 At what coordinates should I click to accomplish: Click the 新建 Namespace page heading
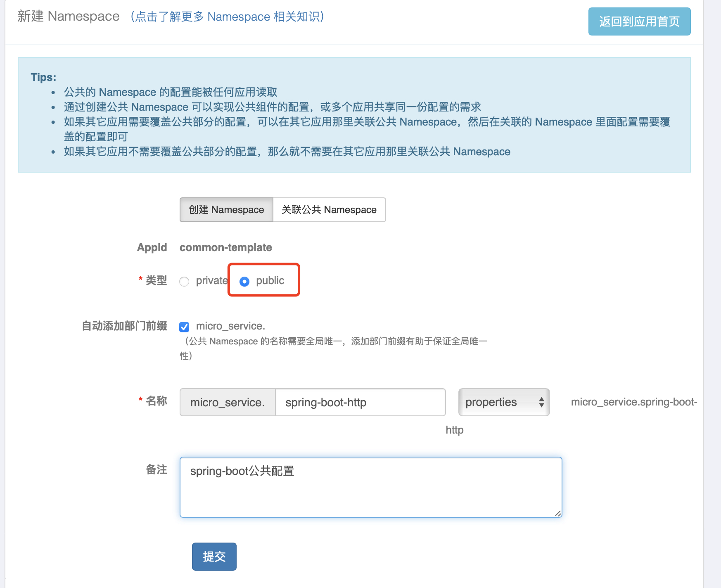(x=69, y=16)
